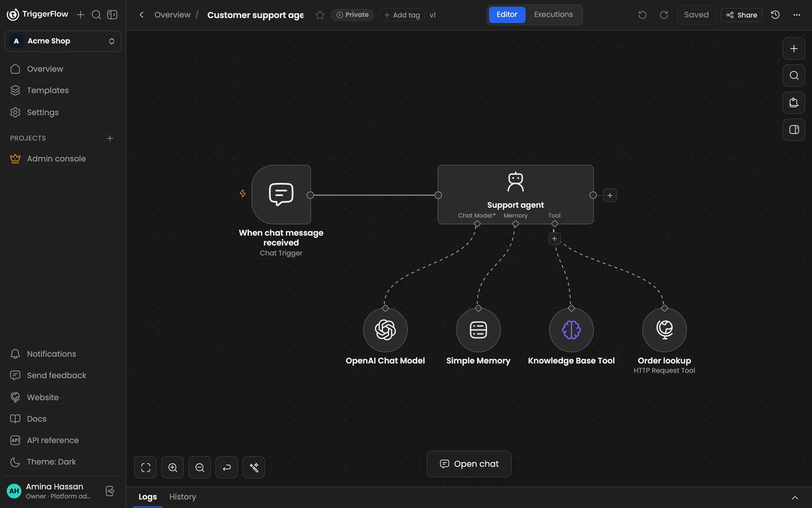The height and width of the screenshot is (508, 812).
Task: Click Send feedback
Action: (x=63, y=376)
